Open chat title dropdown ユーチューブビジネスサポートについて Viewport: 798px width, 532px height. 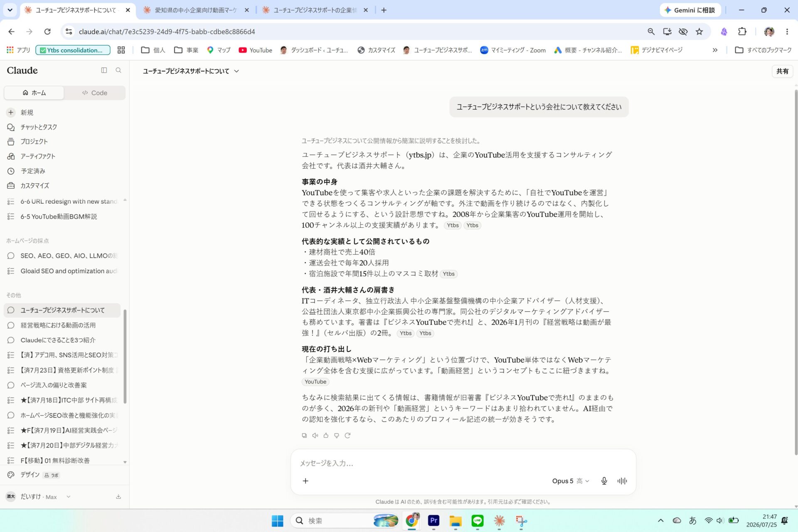click(191, 71)
